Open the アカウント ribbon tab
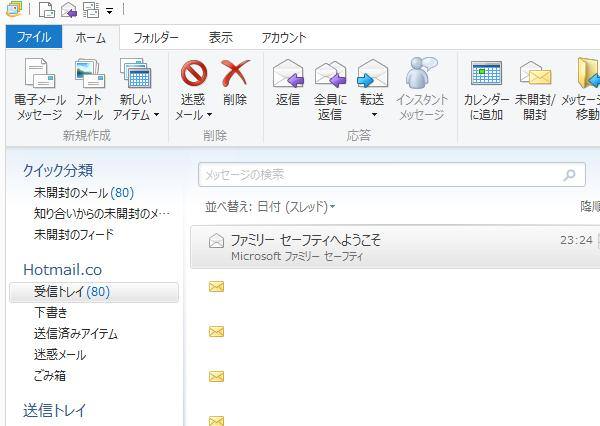The height and width of the screenshot is (426, 600). [x=284, y=37]
